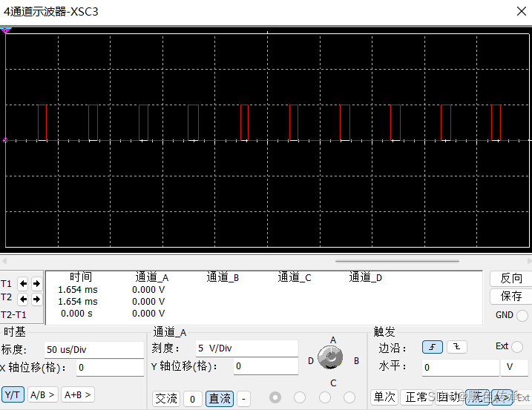The width and height of the screenshot is (532, 410).
Task: Click the 时间 column header
Action: 81,277
